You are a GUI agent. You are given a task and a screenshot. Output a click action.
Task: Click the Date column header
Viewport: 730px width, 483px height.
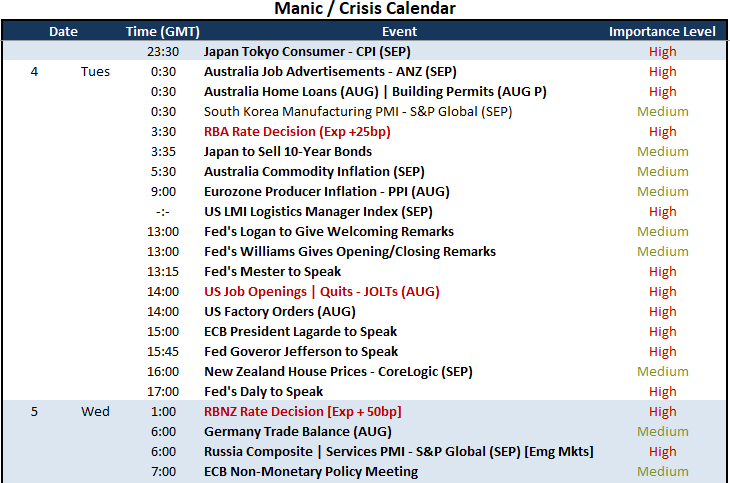click(63, 31)
